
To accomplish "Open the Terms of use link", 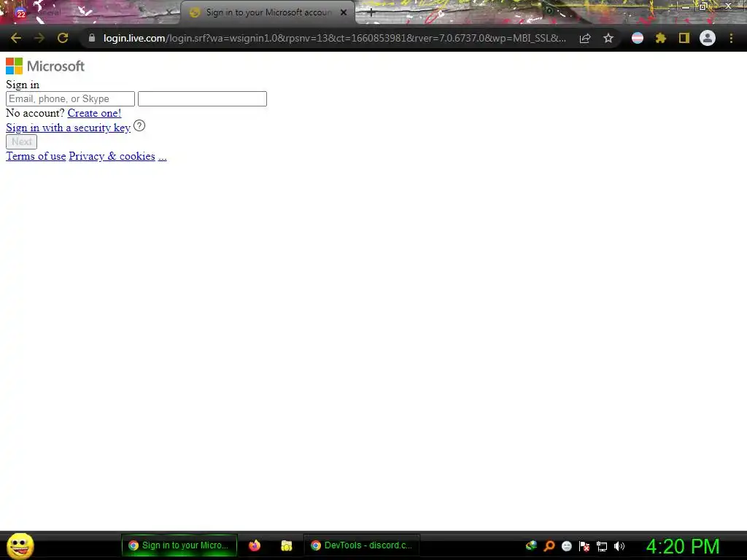I will click(x=36, y=156).
